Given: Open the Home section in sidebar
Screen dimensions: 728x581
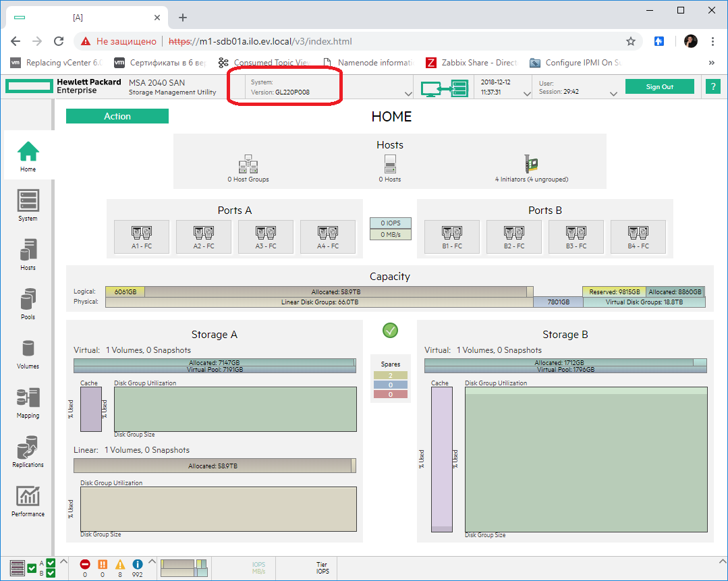Looking at the screenshot, I should (28, 156).
